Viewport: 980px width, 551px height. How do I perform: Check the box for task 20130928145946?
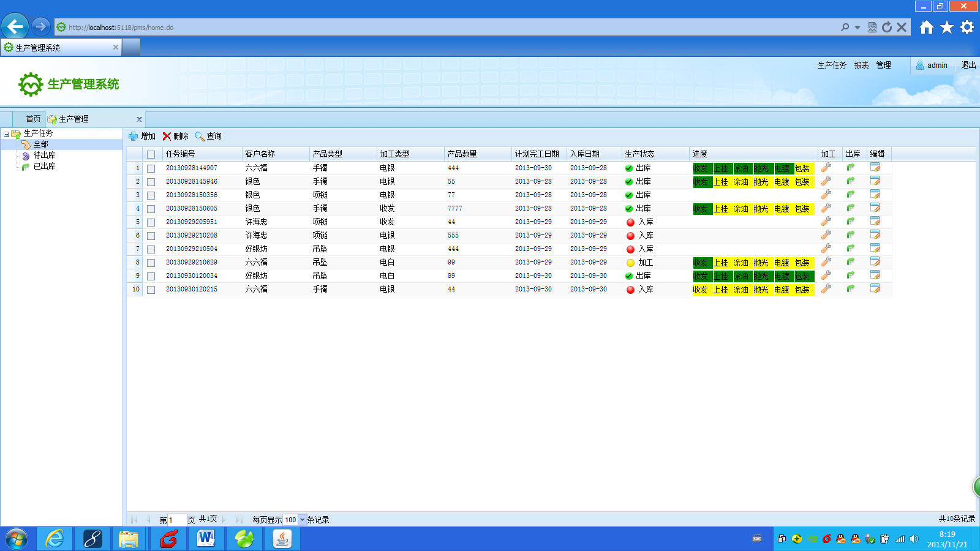tap(151, 182)
